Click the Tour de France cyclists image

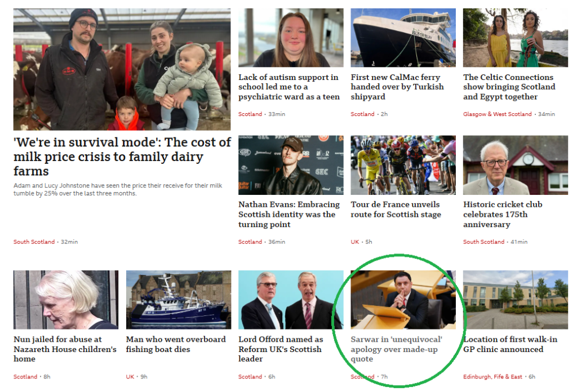(x=403, y=165)
